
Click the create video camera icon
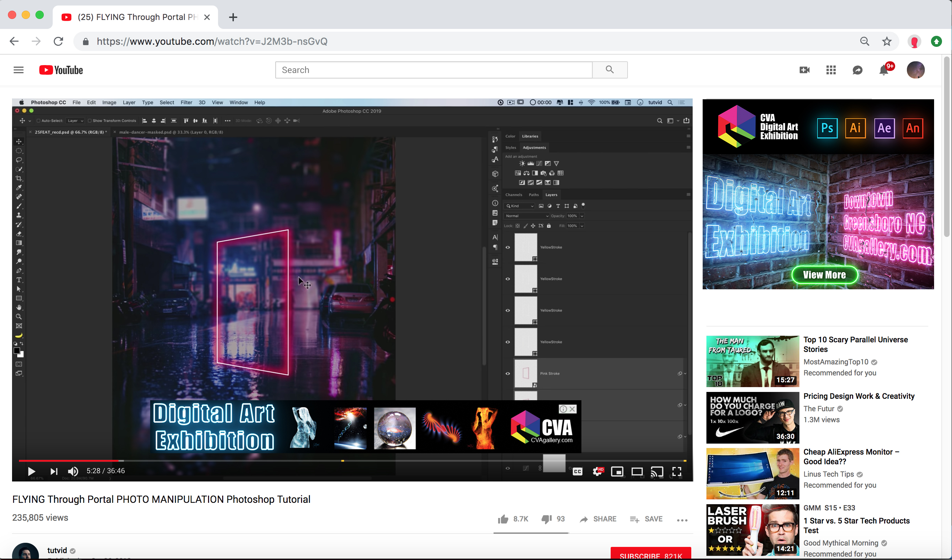[x=804, y=70]
